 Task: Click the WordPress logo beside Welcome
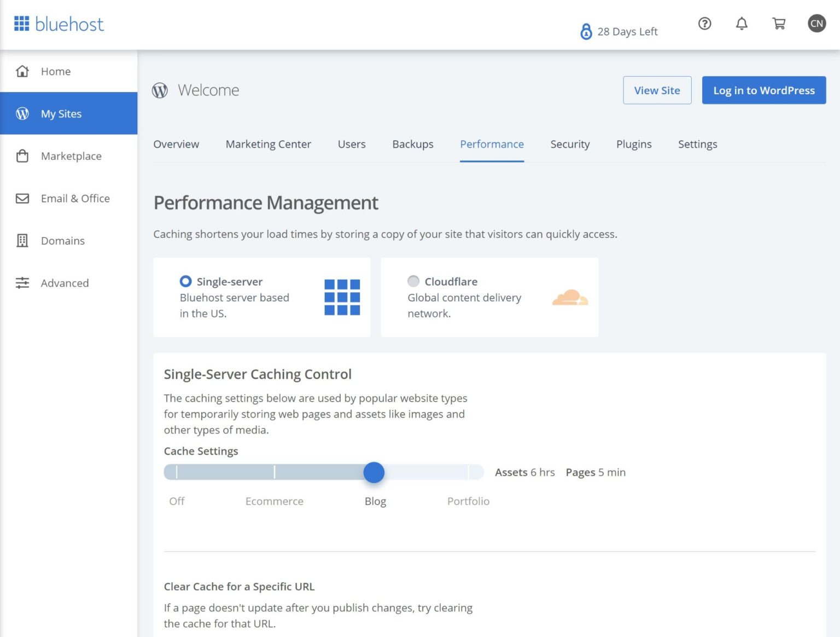(160, 90)
